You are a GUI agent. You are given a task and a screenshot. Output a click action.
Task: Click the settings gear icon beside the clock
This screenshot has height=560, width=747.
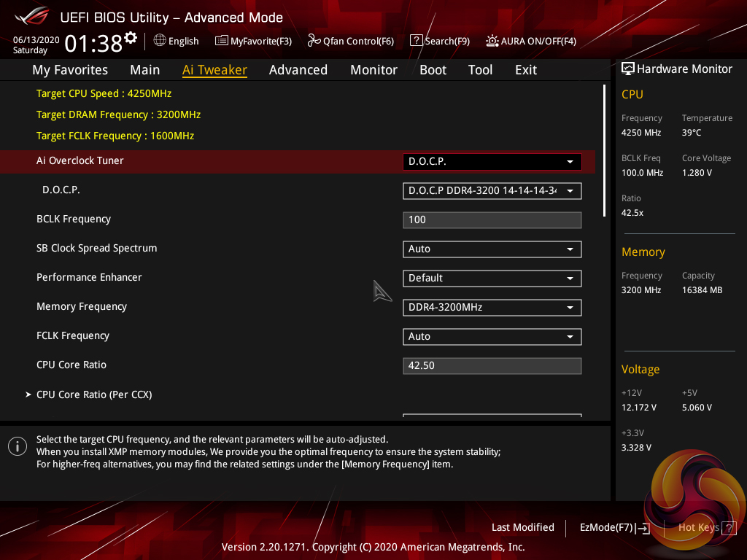[131, 37]
